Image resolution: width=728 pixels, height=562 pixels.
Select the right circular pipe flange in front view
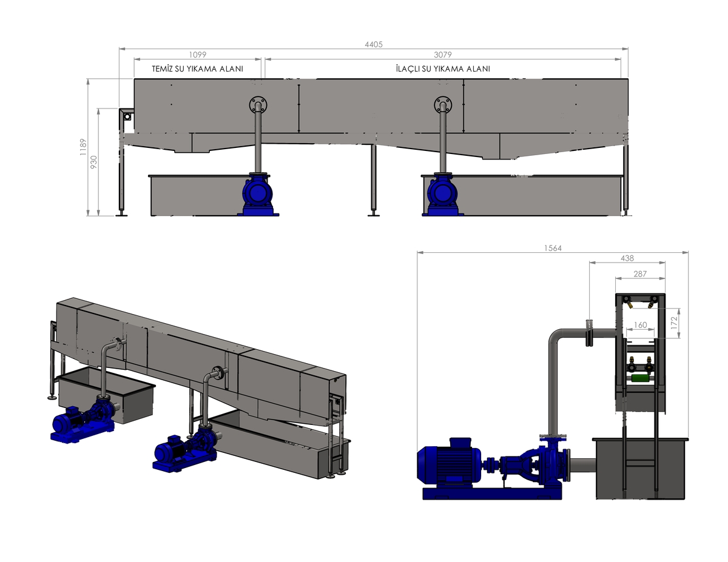tap(443, 104)
